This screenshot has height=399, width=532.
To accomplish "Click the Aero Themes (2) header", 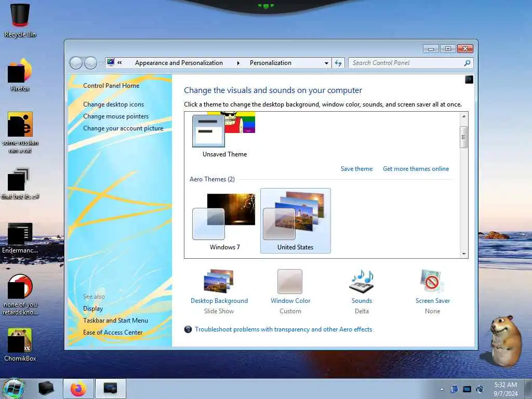I will pos(212,179).
